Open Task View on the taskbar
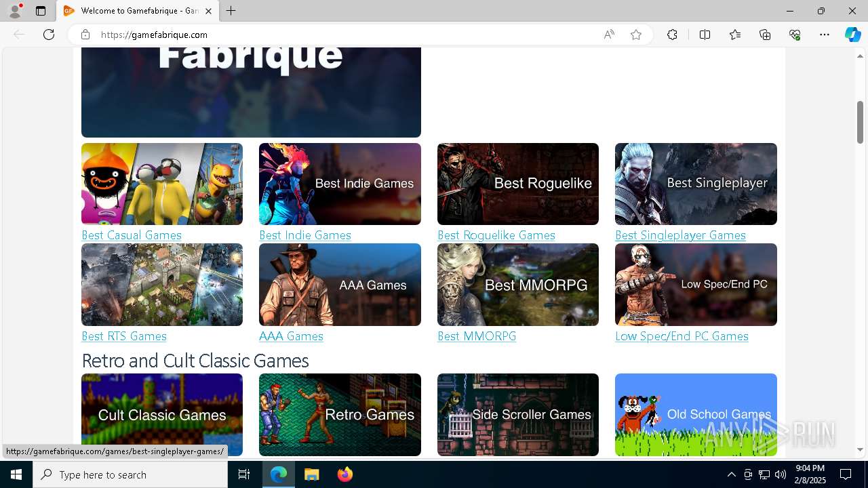 [x=244, y=474]
